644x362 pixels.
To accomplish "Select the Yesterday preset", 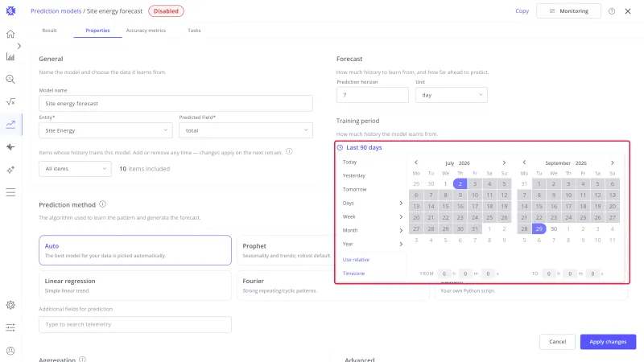I will [353, 175].
